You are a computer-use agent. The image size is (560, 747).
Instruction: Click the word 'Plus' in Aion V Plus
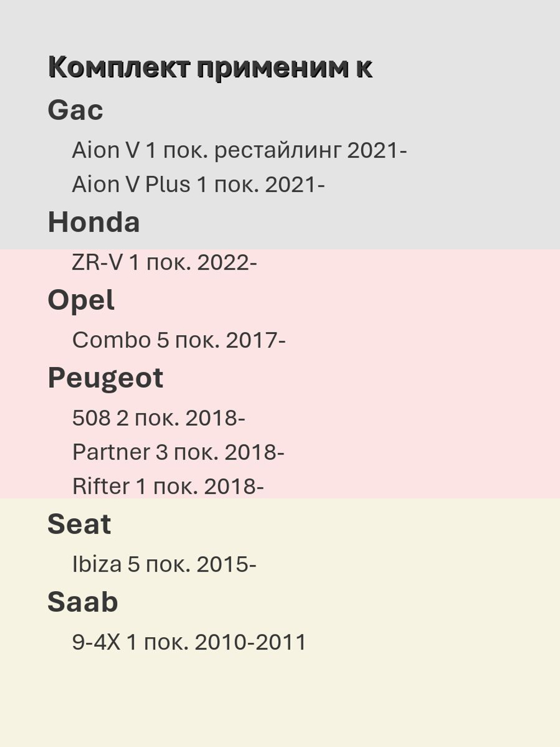click(168, 184)
